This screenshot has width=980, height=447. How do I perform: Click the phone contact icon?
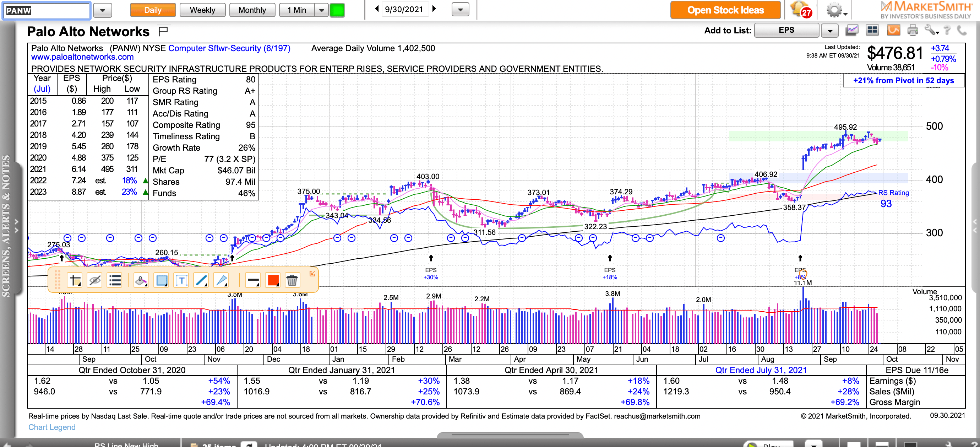tap(962, 30)
